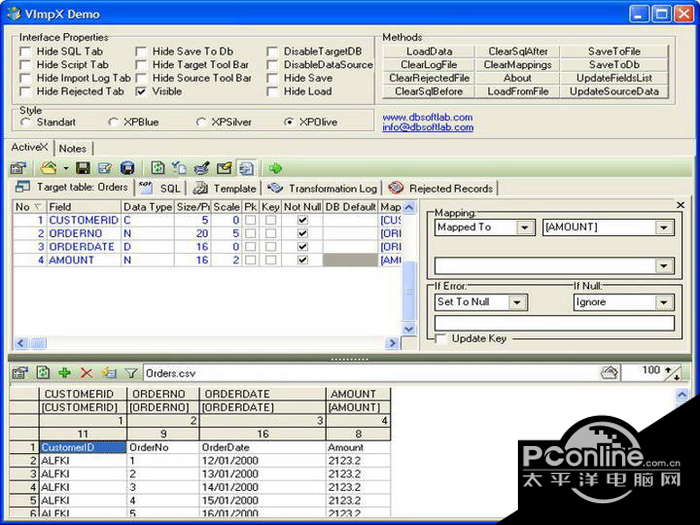Uncheck the Visible checkbox

(x=142, y=91)
